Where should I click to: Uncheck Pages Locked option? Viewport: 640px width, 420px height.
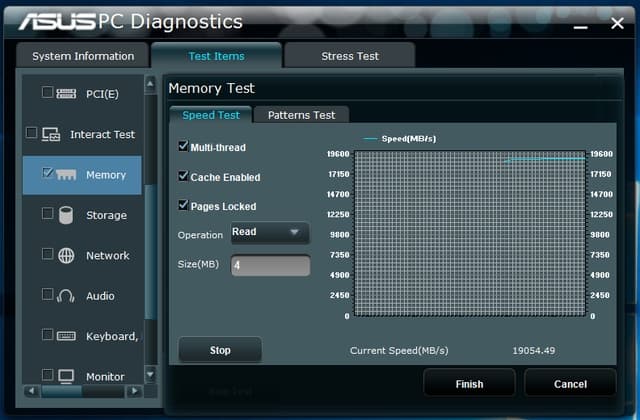(x=183, y=204)
